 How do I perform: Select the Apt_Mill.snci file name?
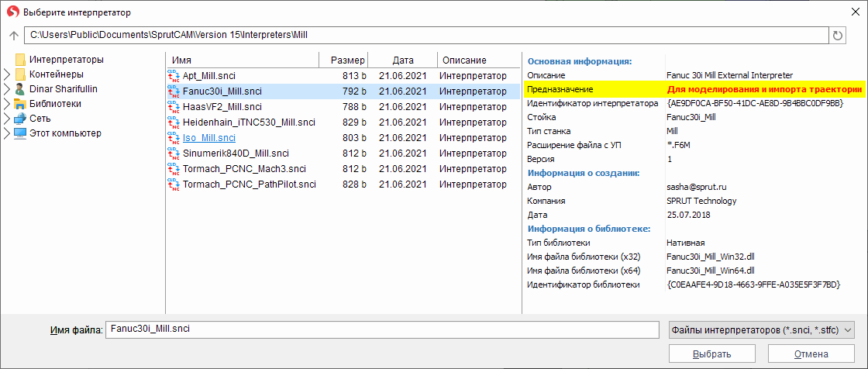[x=209, y=76]
